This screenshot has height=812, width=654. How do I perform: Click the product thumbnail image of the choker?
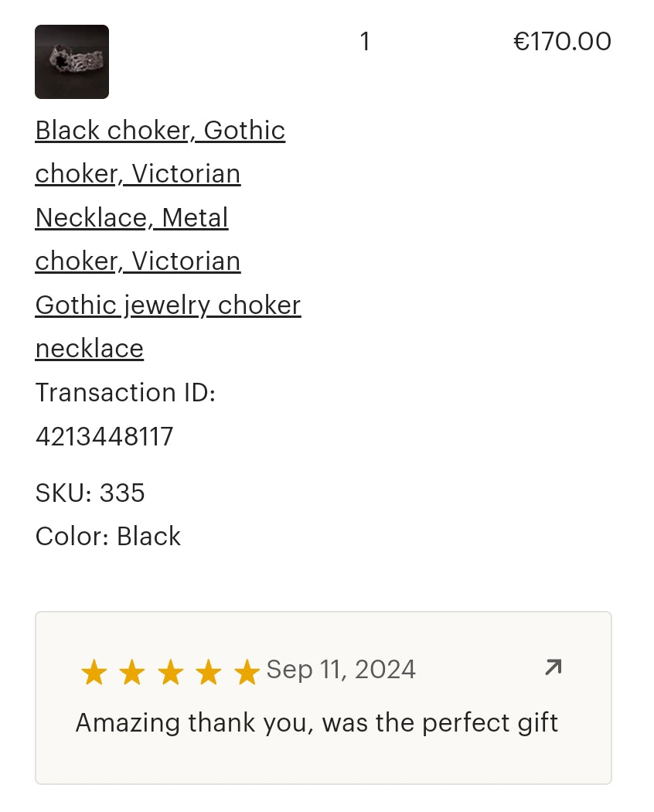point(71,62)
